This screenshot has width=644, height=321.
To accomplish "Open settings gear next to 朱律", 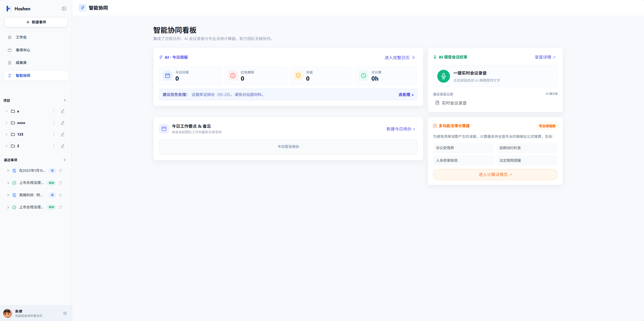I will (x=65, y=313).
